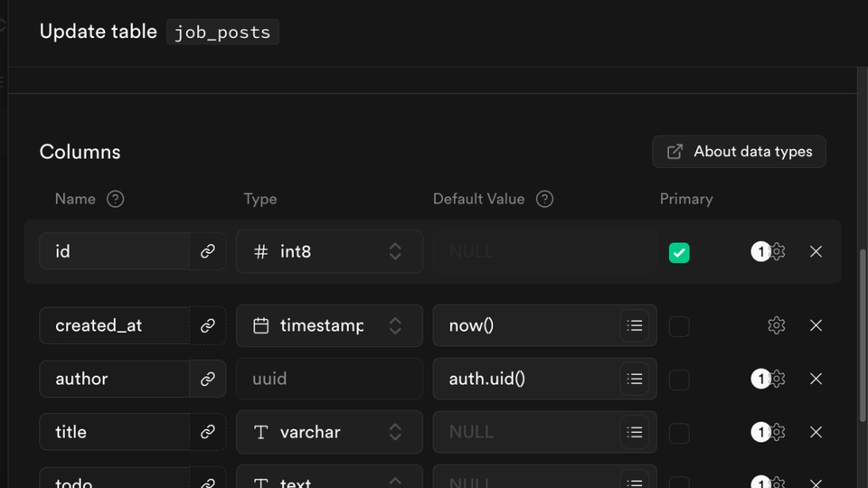Open the gear settings for id column
The width and height of the screenshot is (868, 488).
(778, 251)
